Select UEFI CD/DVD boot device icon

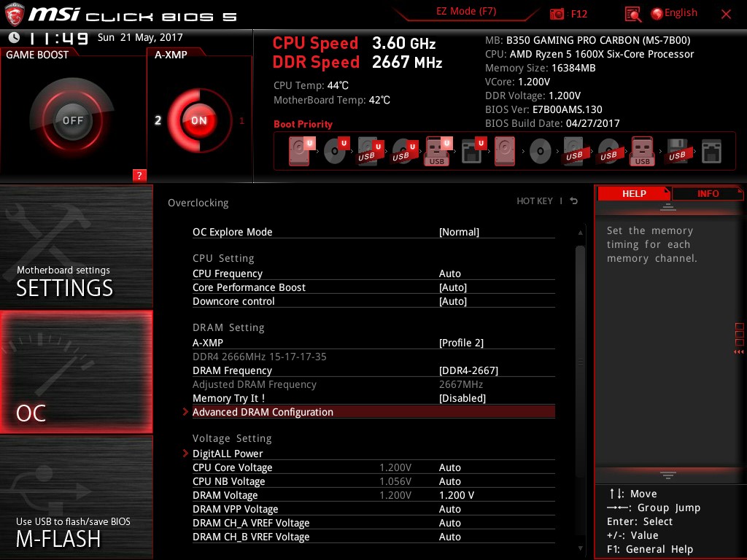click(336, 151)
